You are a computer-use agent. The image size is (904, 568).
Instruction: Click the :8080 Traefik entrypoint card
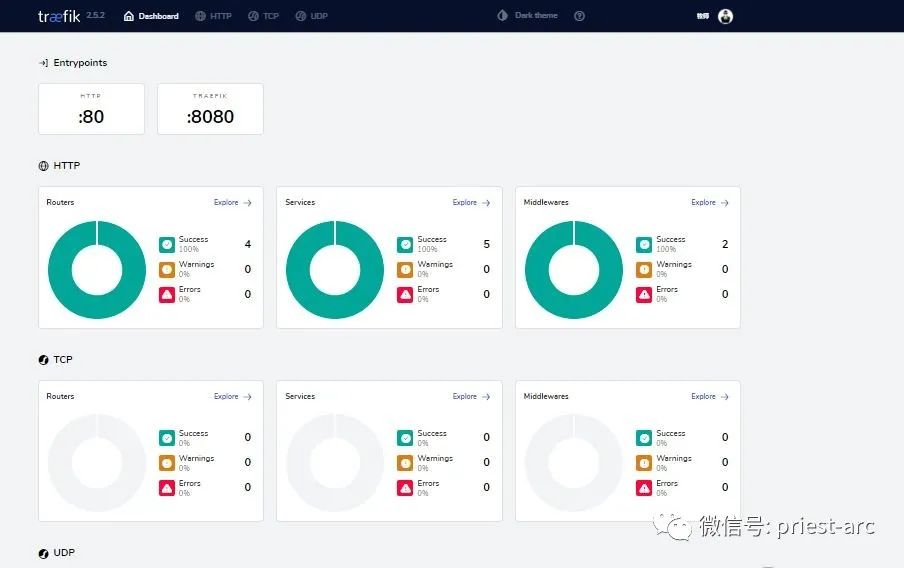[x=210, y=109]
